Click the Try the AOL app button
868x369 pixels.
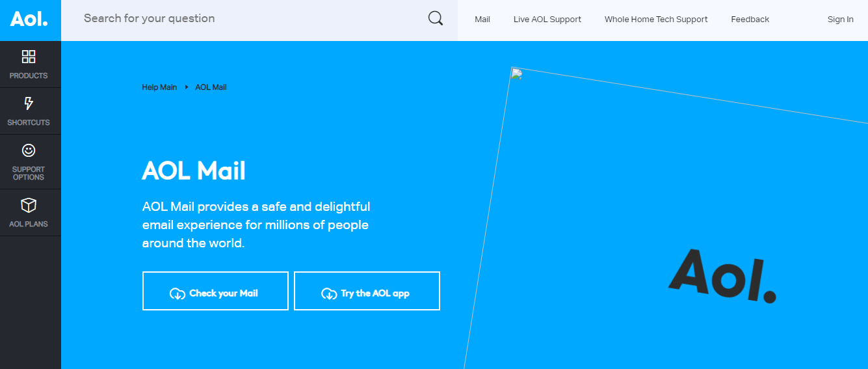pyautogui.click(x=367, y=291)
